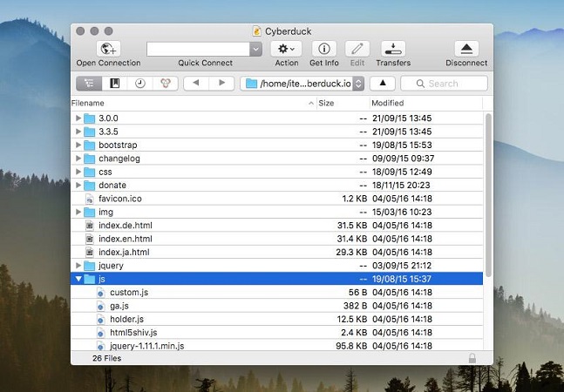Select the index.en.html file name

point(126,239)
